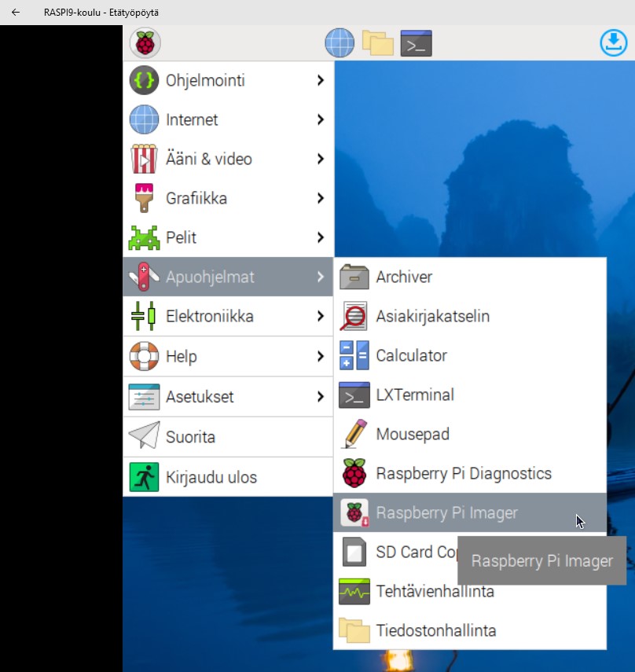Click the Tiedostonhallinta label
The image size is (635, 672).
pos(436,630)
